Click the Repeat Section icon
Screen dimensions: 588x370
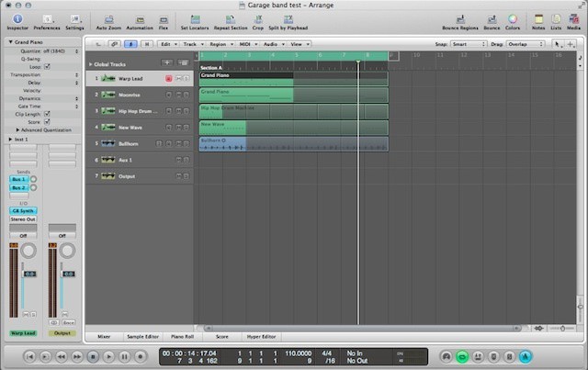coord(231,19)
